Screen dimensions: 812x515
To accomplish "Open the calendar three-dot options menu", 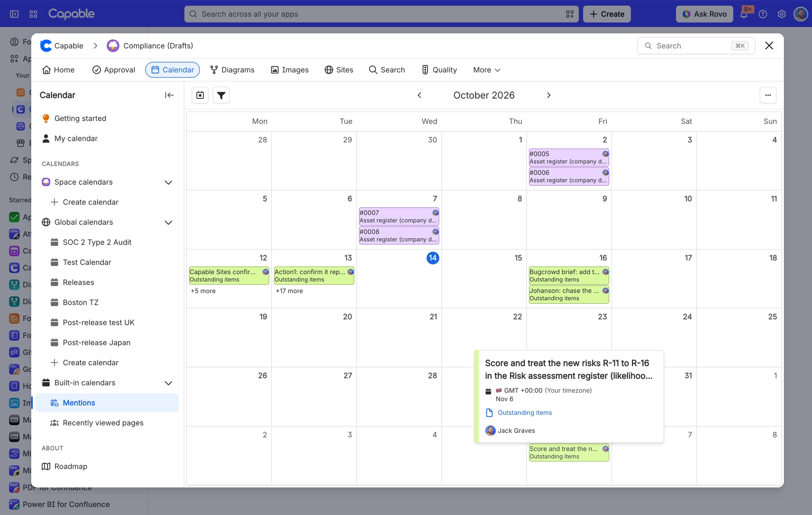I will point(768,95).
